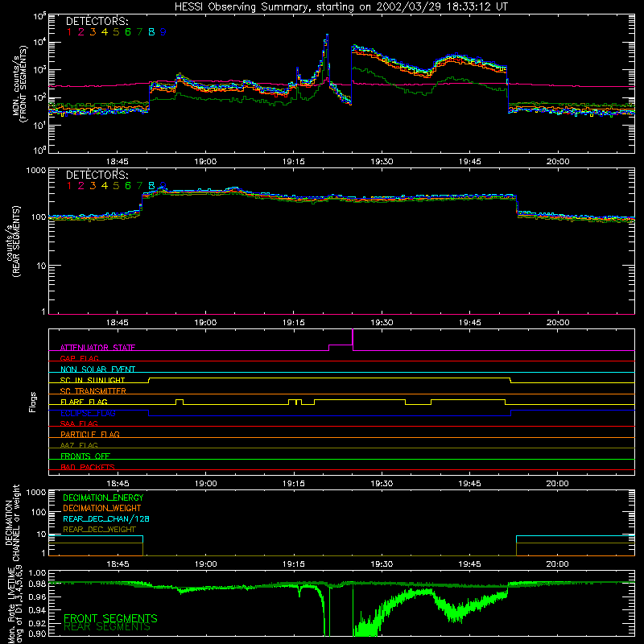The image size is (644, 644).
Task: Click 19:30 tick under decimation panel
Action: click(x=382, y=564)
